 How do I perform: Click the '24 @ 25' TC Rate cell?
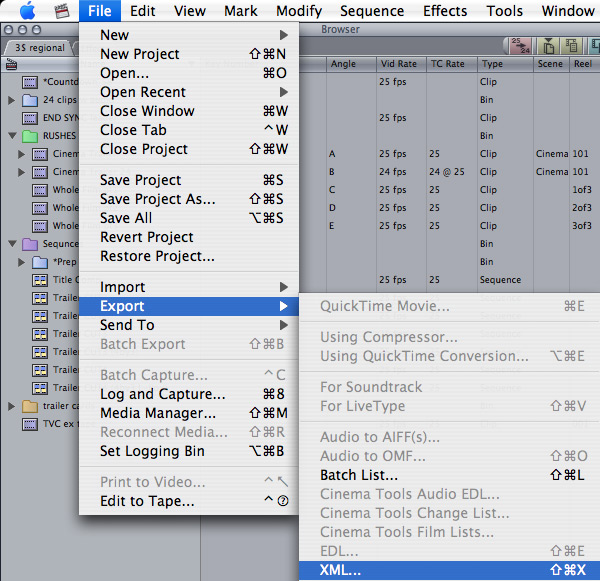point(447,172)
